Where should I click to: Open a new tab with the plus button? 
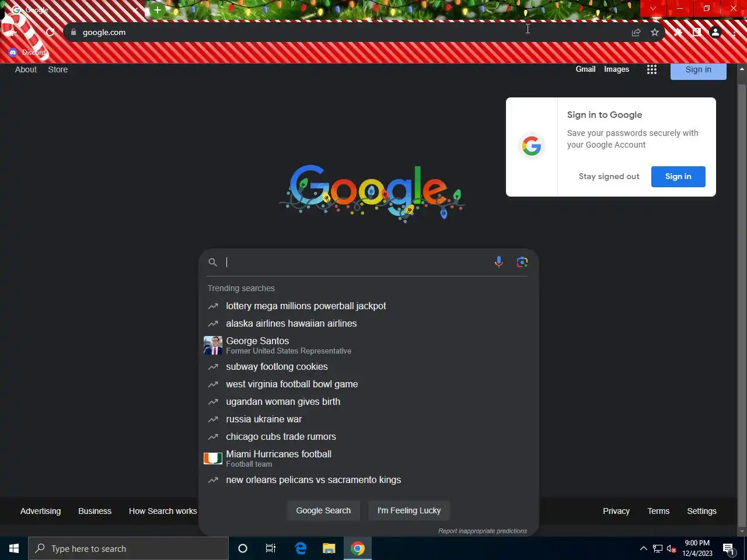(x=158, y=10)
